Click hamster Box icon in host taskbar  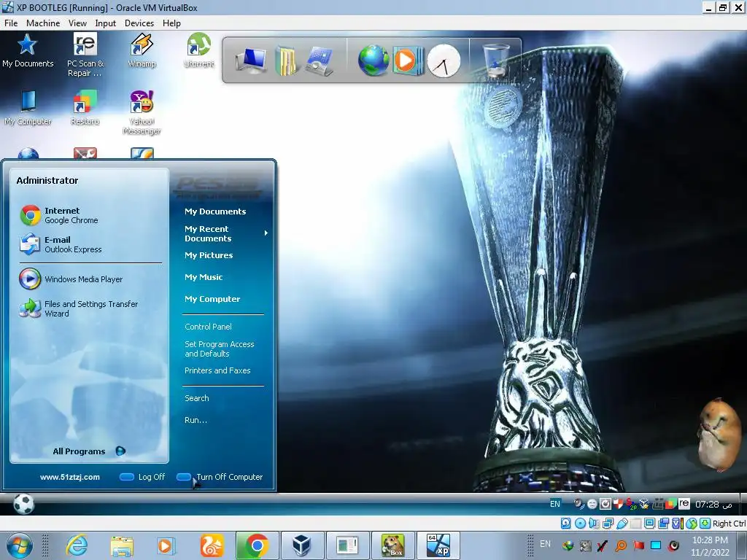click(x=392, y=545)
